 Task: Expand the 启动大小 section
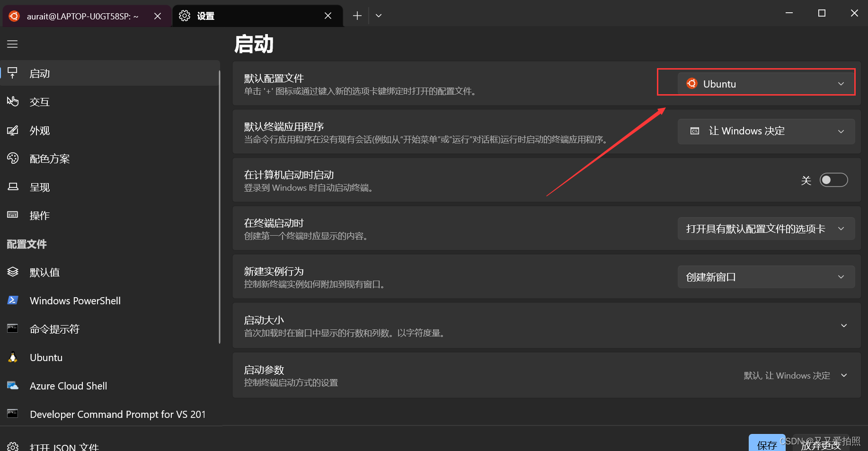pyautogui.click(x=547, y=326)
